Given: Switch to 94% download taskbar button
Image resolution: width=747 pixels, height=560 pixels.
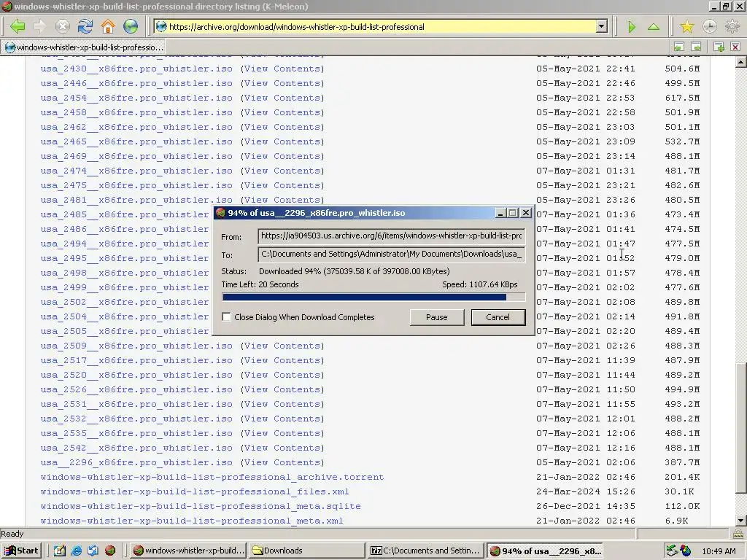Looking at the screenshot, I should tap(546, 551).
